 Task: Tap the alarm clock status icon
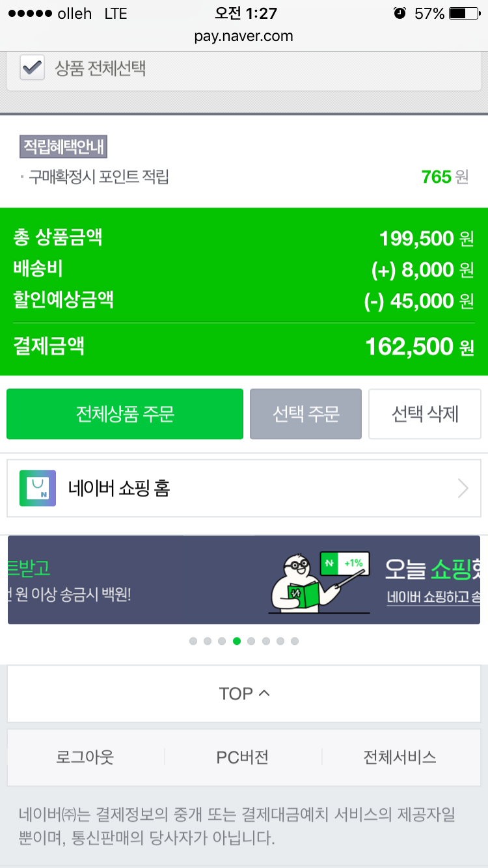tap(400, 14)
